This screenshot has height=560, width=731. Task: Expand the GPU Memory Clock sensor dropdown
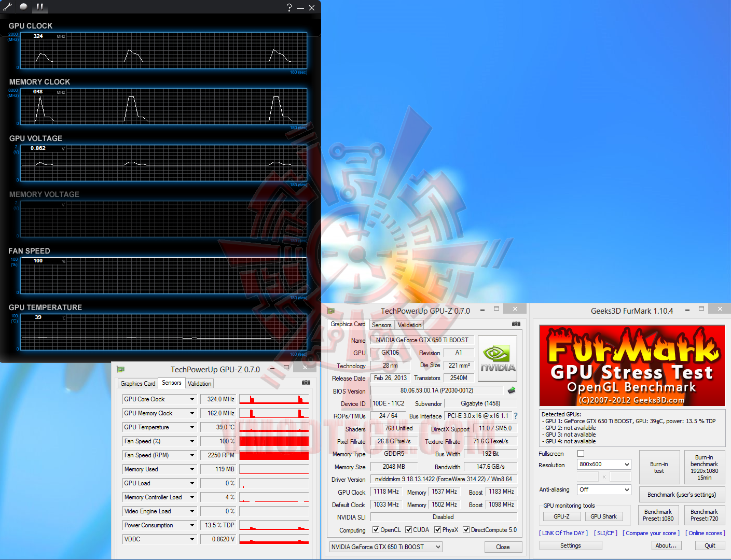(192, 413)
